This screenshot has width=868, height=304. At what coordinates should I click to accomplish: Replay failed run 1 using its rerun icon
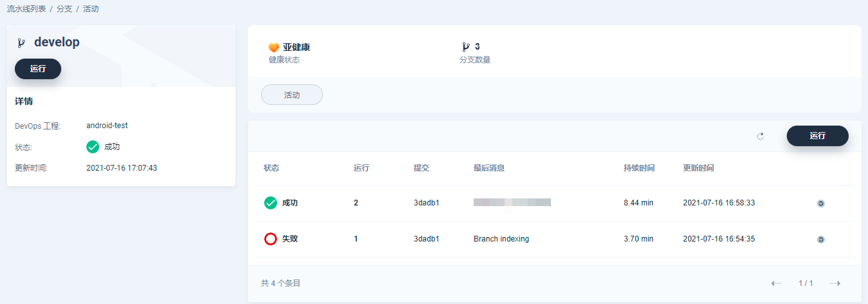coord(820,240)
